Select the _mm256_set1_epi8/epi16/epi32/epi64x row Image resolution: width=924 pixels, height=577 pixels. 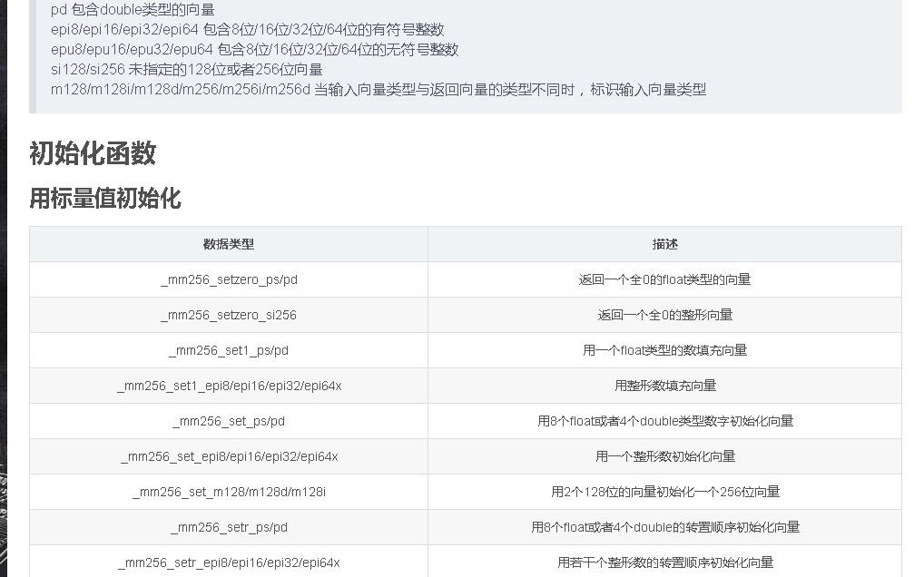(x=227, y=386)
